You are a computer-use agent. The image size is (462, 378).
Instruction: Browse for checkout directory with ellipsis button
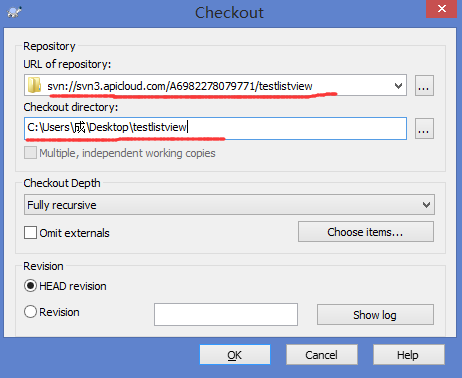424,128
